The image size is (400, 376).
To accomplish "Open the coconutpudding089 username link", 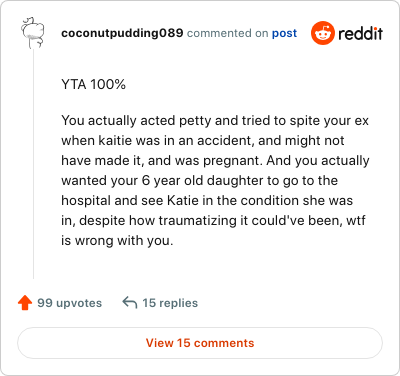I will click(x=122, y=33).
